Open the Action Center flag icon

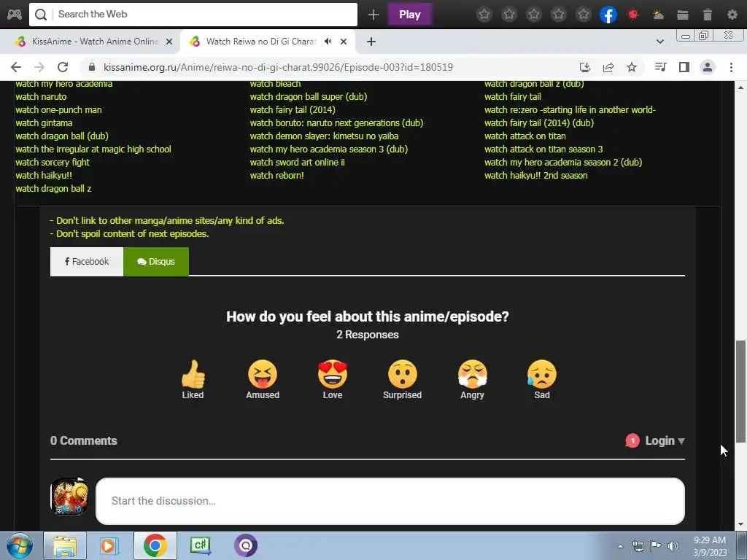click(656, 546)
